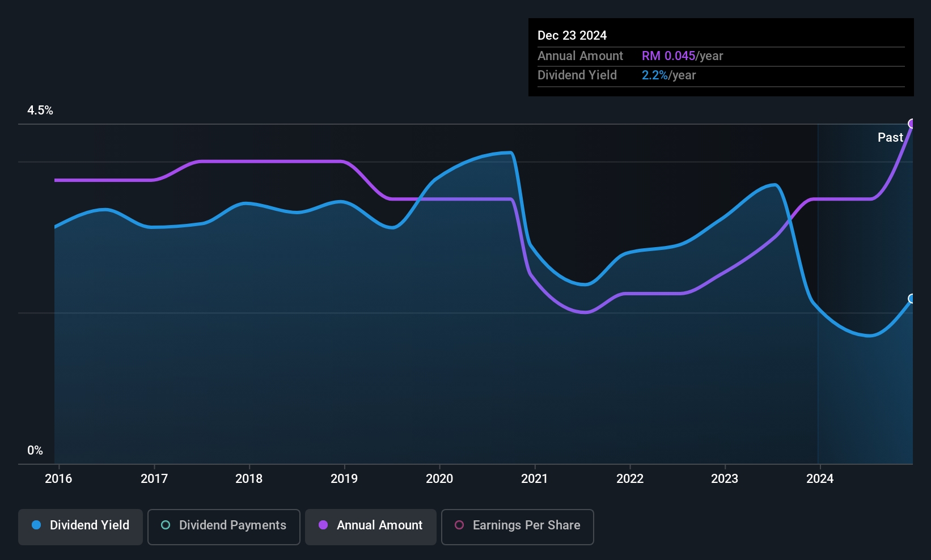
Task: Click the 2022 x-axis label
Action: (630, 479)
